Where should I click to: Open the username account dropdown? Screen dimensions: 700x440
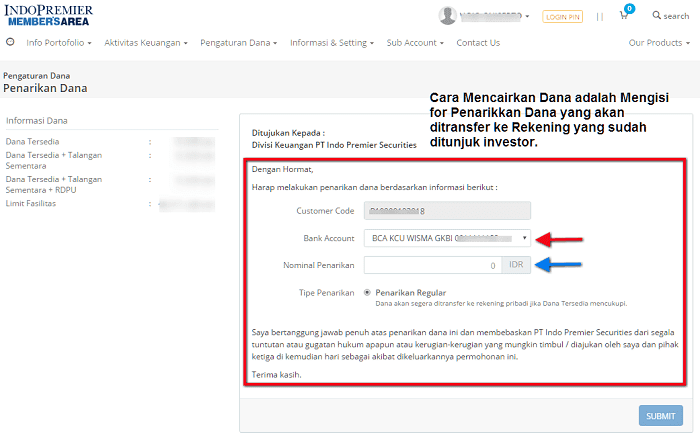click(x=495, y=17)
